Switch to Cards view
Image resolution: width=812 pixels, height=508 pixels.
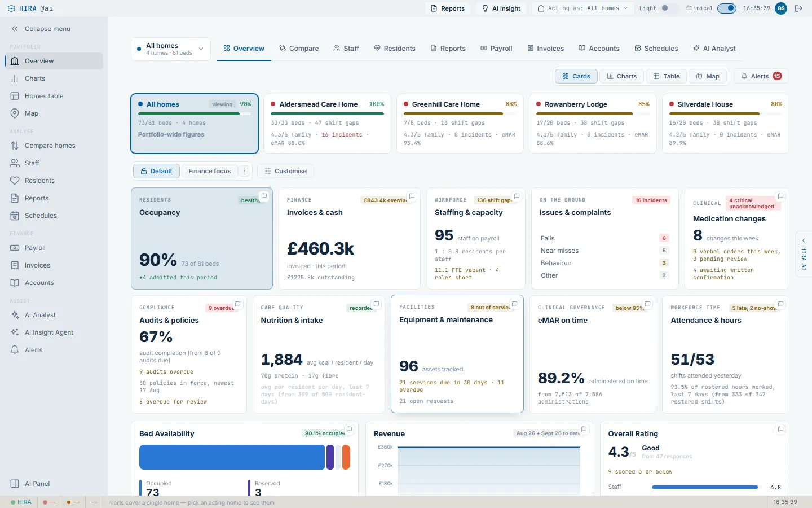coord(576,76)
